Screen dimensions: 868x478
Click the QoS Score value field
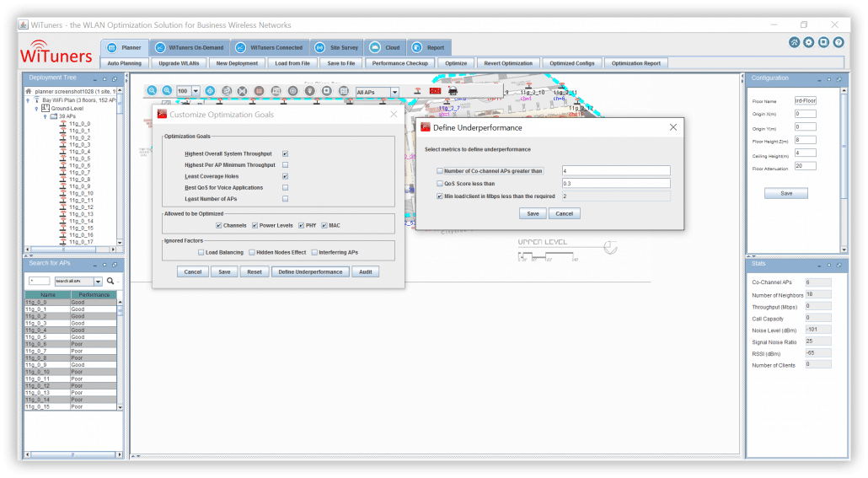point(616,183)
